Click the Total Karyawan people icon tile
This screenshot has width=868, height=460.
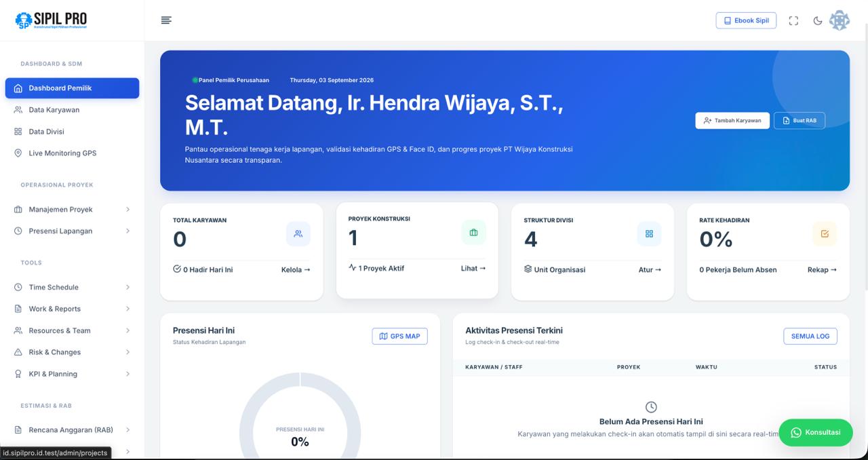click(x=298, y=234)
